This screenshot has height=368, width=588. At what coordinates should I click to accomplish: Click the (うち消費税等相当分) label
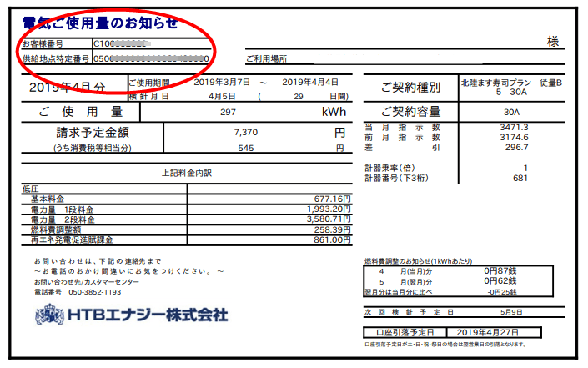(x=93, y=148)
